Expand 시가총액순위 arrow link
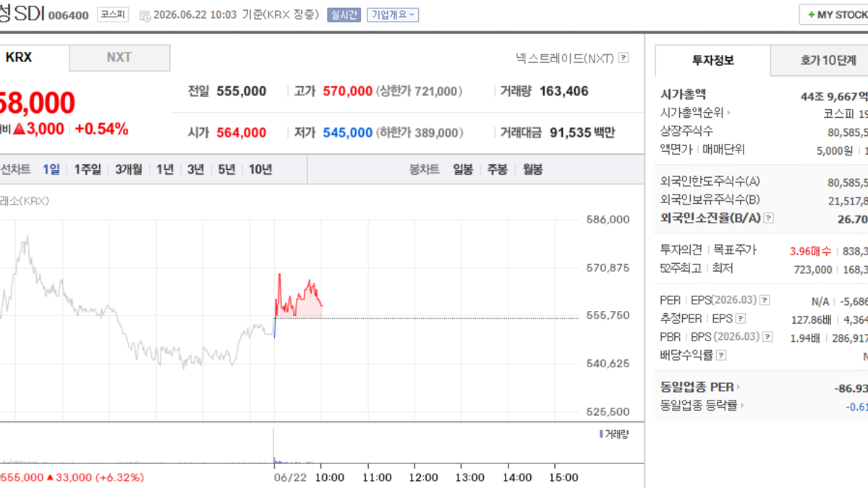This screenshot has height=488, width=868. [728, 113]
